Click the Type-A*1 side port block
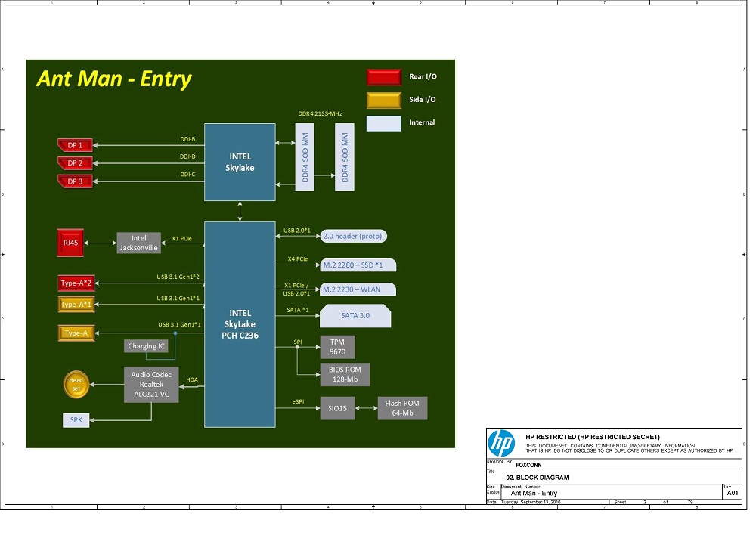This screenshot has width=756, height=554. tap(76, 305)
